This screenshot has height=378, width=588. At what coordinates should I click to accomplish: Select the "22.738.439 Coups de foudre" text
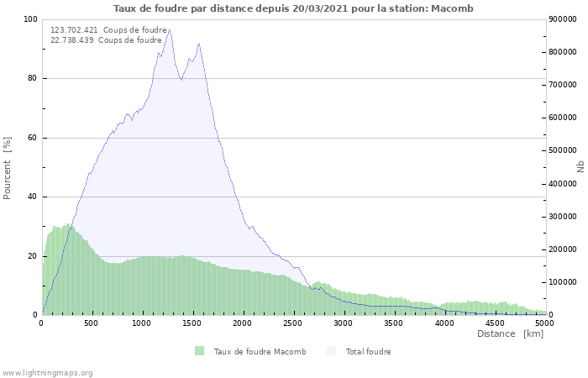tap(106, 39)
